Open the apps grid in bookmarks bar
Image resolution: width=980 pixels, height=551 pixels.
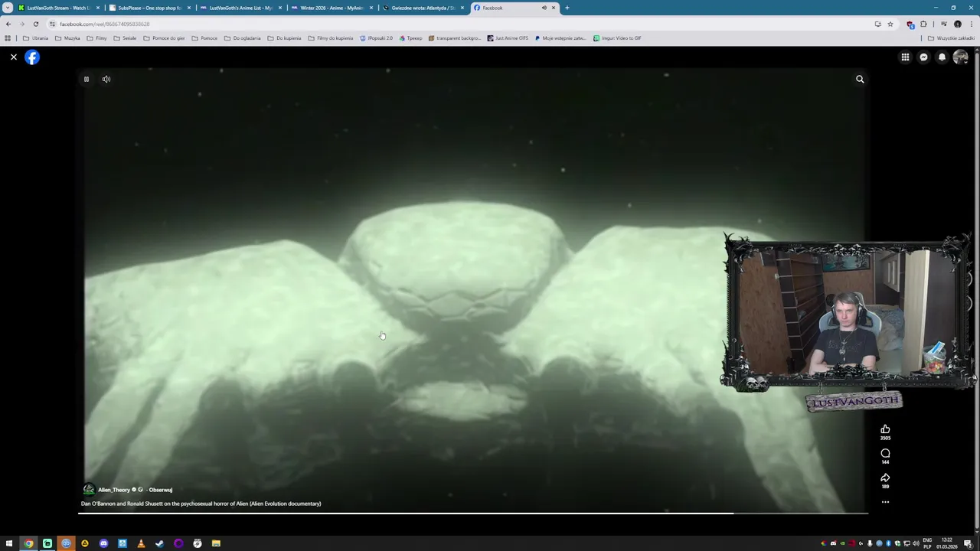click(x=8, y=37)
